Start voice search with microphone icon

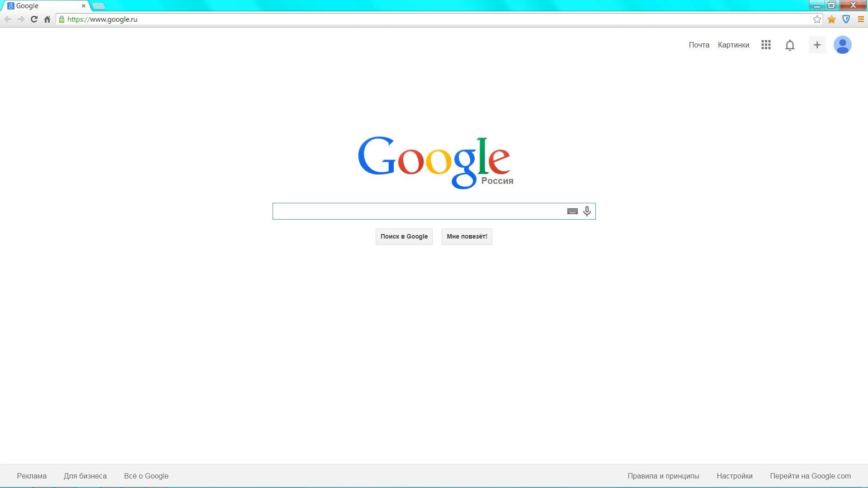pos(587,211)
